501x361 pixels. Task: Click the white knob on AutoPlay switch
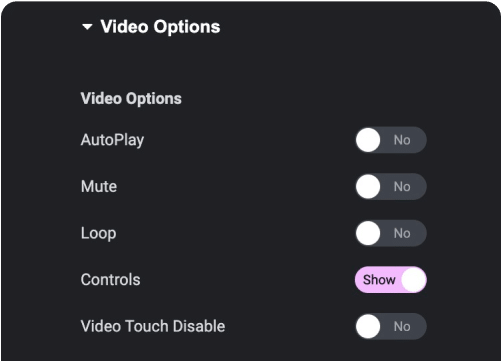point(368,140)
